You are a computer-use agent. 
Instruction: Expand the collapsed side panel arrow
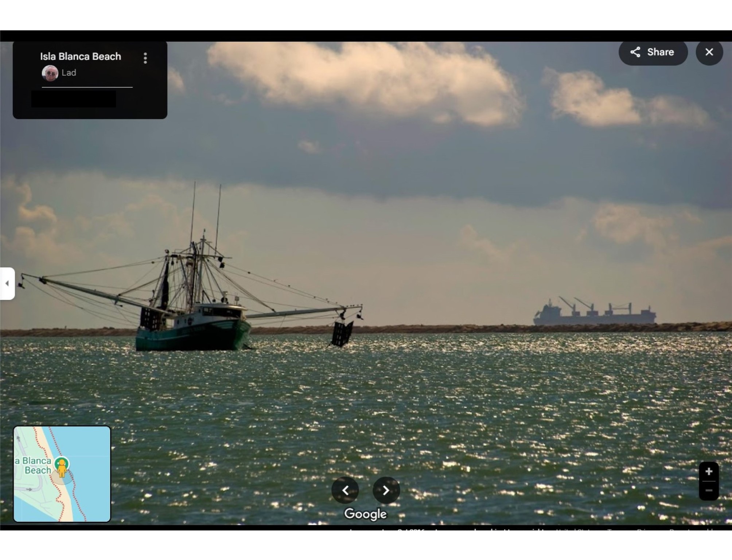[7, 283]
